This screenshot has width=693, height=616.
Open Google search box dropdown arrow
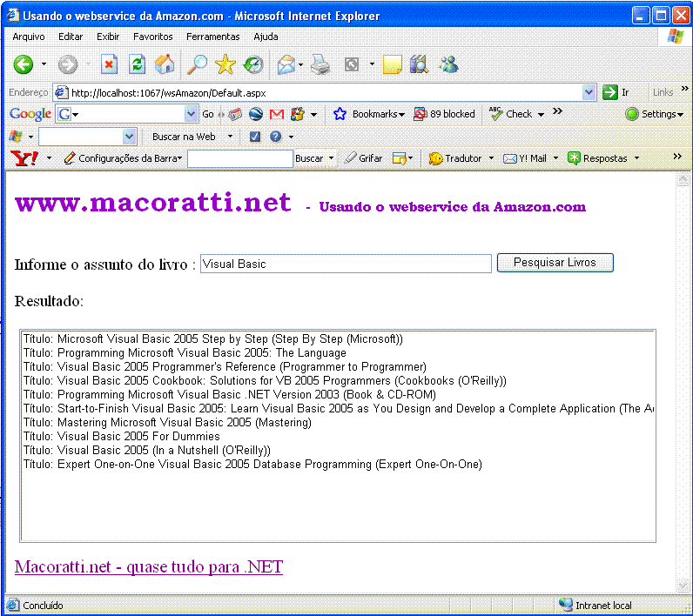coord(191,114)
